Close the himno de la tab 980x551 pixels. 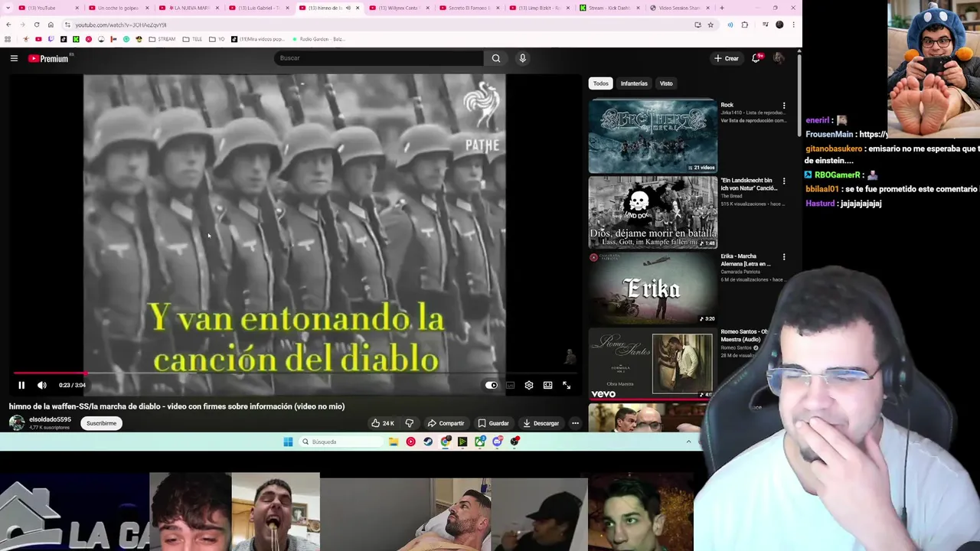[357, 8]
